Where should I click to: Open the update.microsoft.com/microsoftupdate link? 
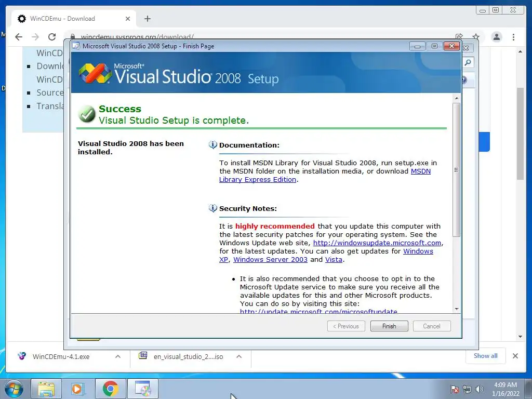point(318,311)
